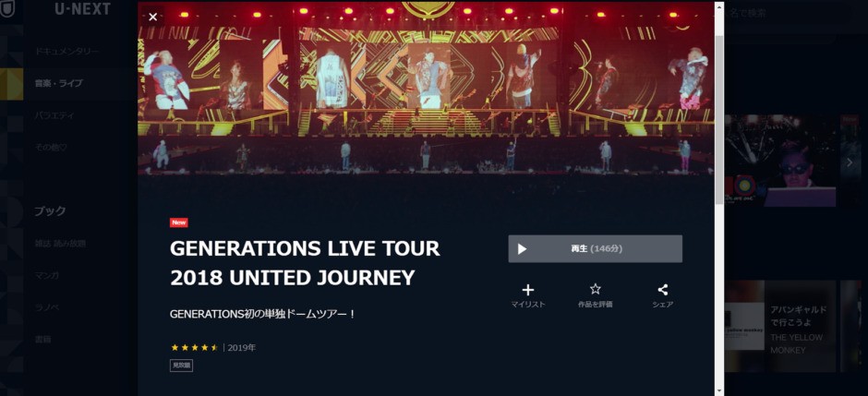
Task: Click the play triangle icon
Action: coord(522,249)
